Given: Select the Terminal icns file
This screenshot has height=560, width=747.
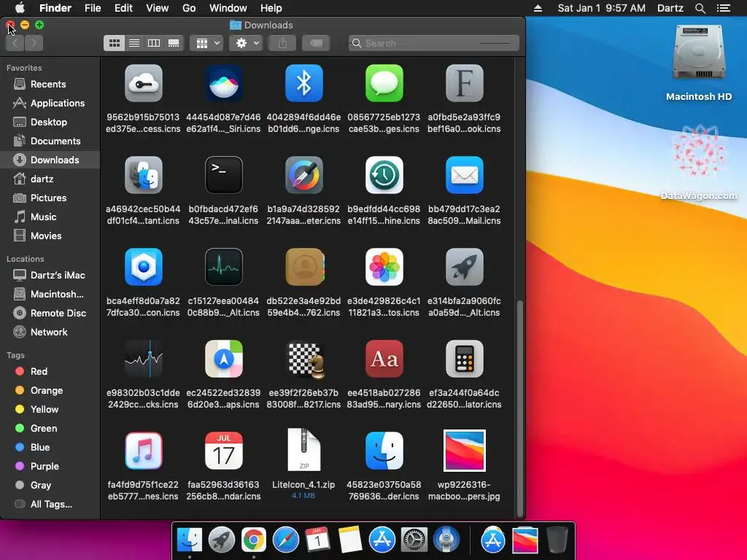Looking at the screenshot, I should (x=224, y=175).
